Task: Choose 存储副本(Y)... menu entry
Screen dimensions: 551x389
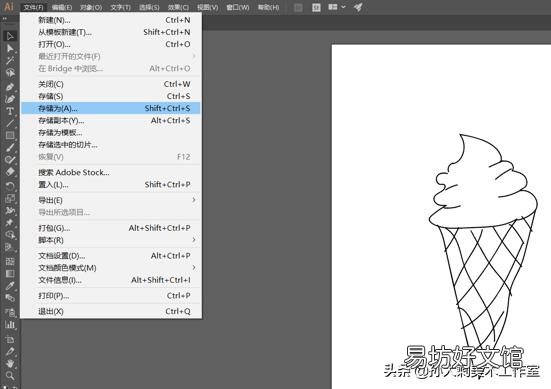Action: (x=111, y=121)
